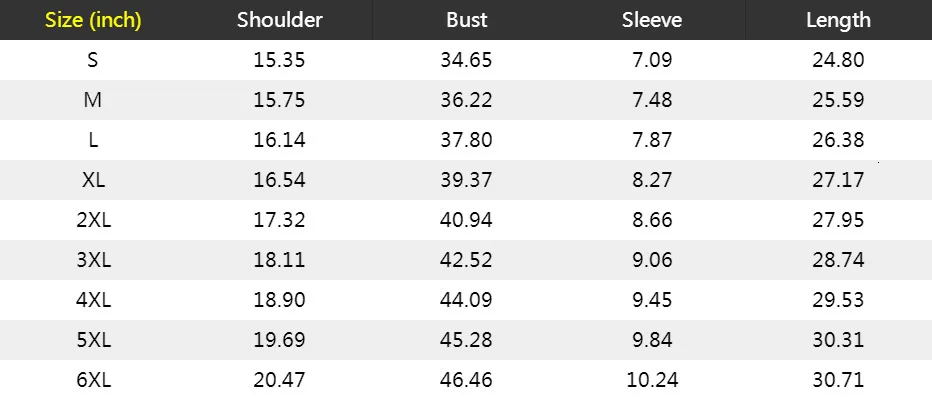The width and height of the screenshot is (932, 400).
Task: Click the 7.87 sleeve value
Action: (652, 140)
